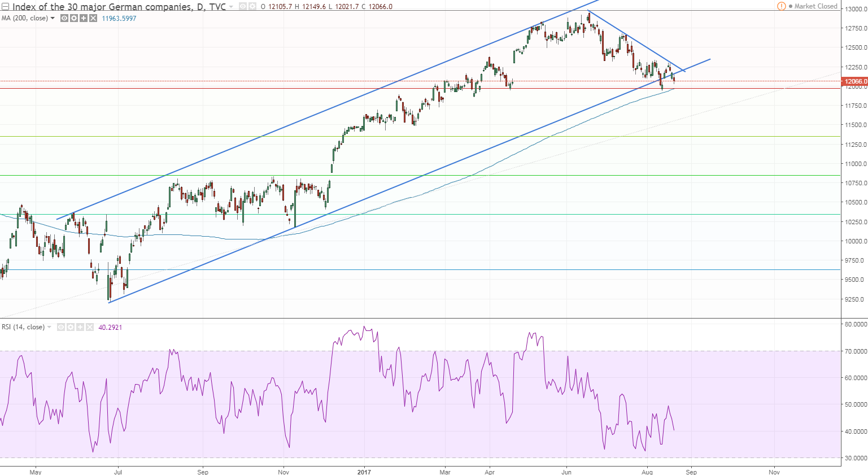Click the RSI (14, close) indicator name
Image resolution: width=868 pixels, height=475 pixels.
[x=23, y=327]
